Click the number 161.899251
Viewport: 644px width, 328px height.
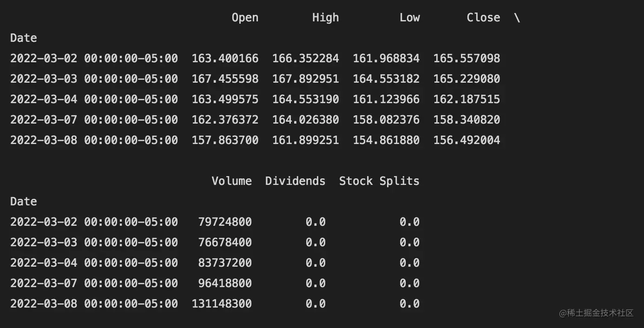[305, 140]
